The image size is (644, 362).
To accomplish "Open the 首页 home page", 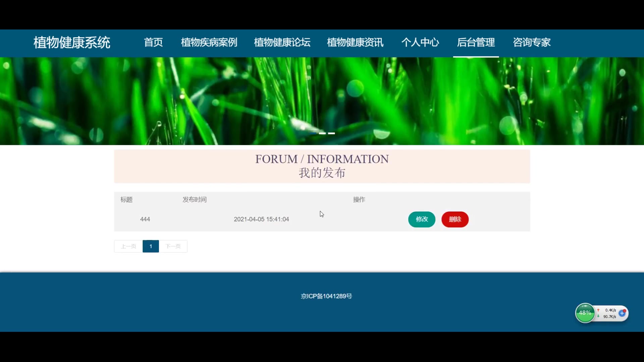I will point(153,43).
